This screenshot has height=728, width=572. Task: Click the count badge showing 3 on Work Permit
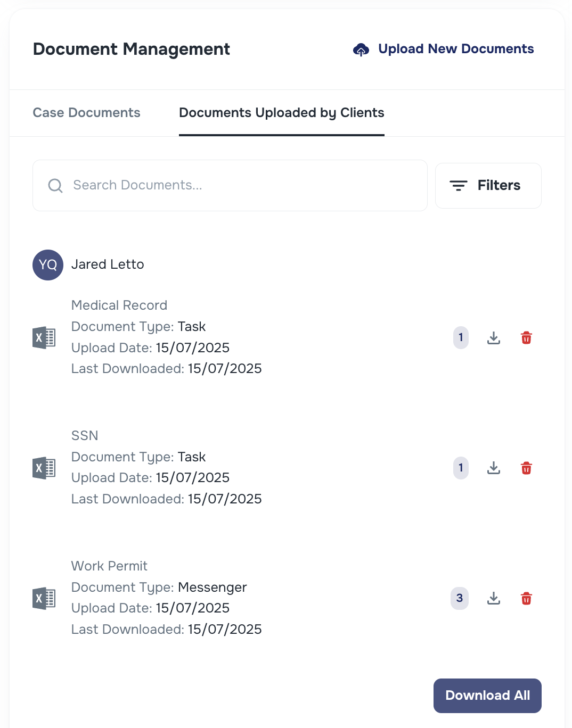click(459, 598)
